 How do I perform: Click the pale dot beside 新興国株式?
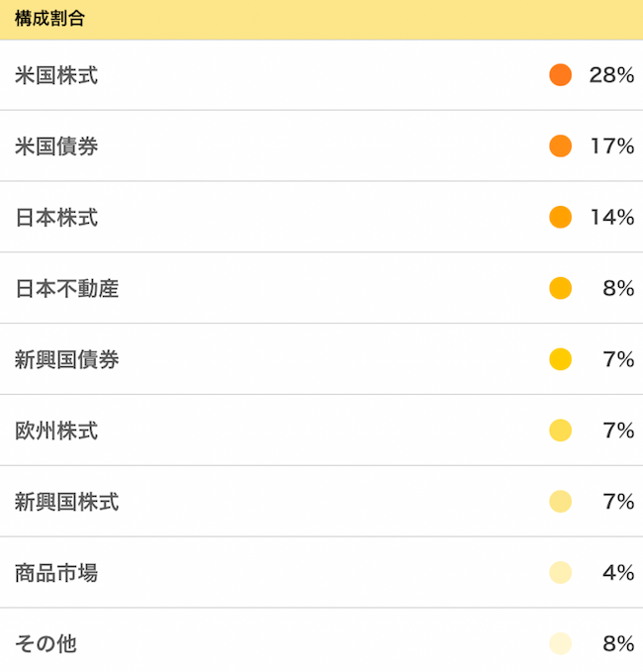point(560,502)
